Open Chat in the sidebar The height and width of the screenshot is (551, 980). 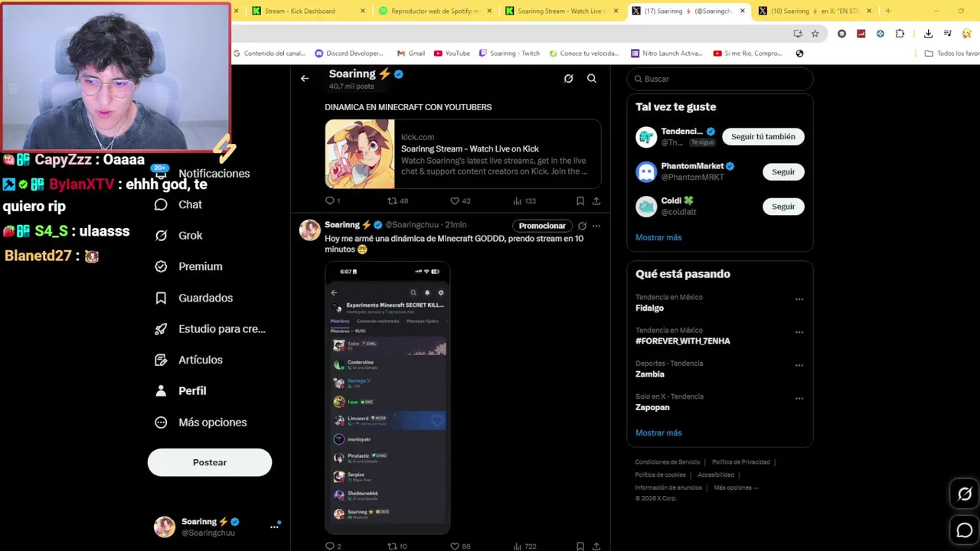coord(178,204)
